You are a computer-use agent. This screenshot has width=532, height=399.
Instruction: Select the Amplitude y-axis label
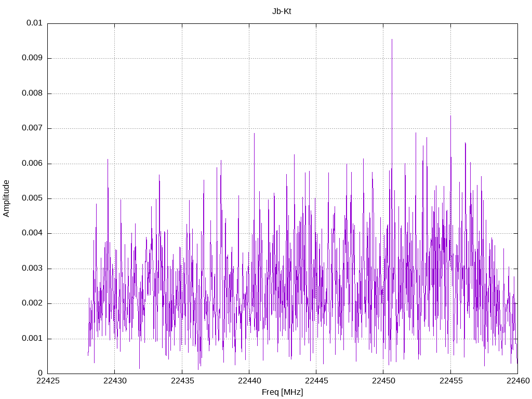click(6, 198)
